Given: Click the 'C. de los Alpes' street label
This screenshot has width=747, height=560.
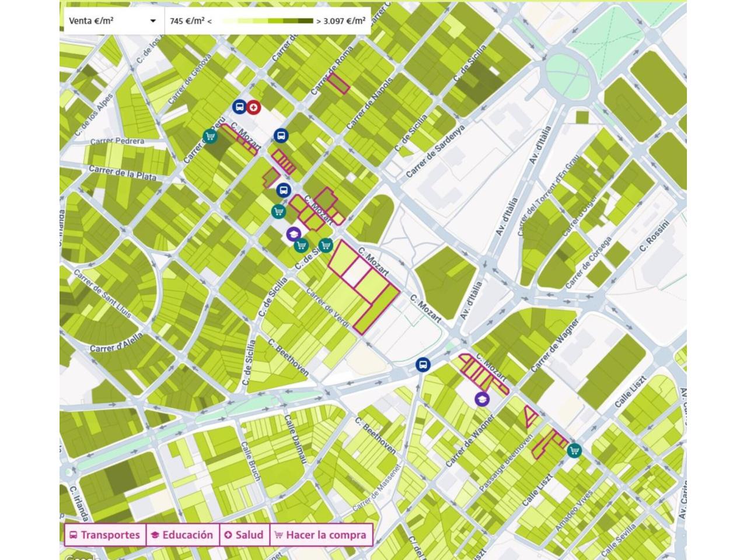Looking at the screenshot, I should (93, 114).
